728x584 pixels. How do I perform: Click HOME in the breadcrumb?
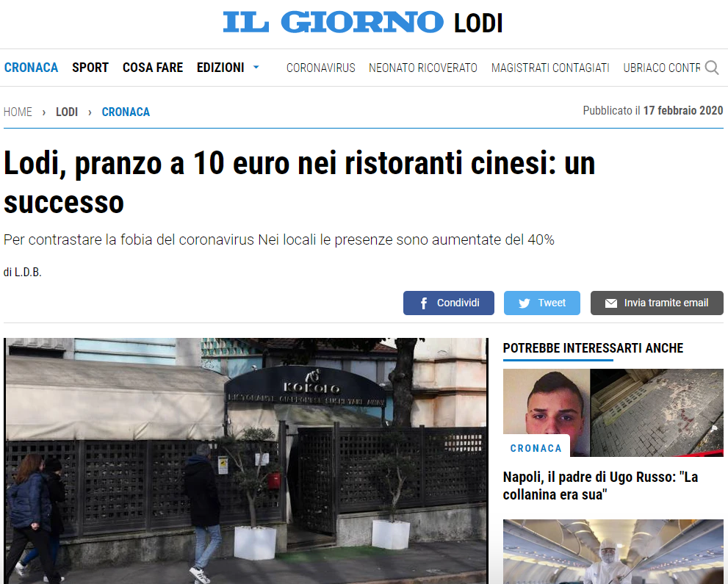click(x=18, y=112)
